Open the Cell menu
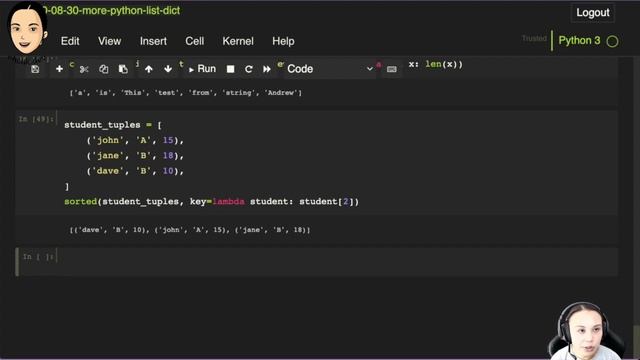 [195, 41]
